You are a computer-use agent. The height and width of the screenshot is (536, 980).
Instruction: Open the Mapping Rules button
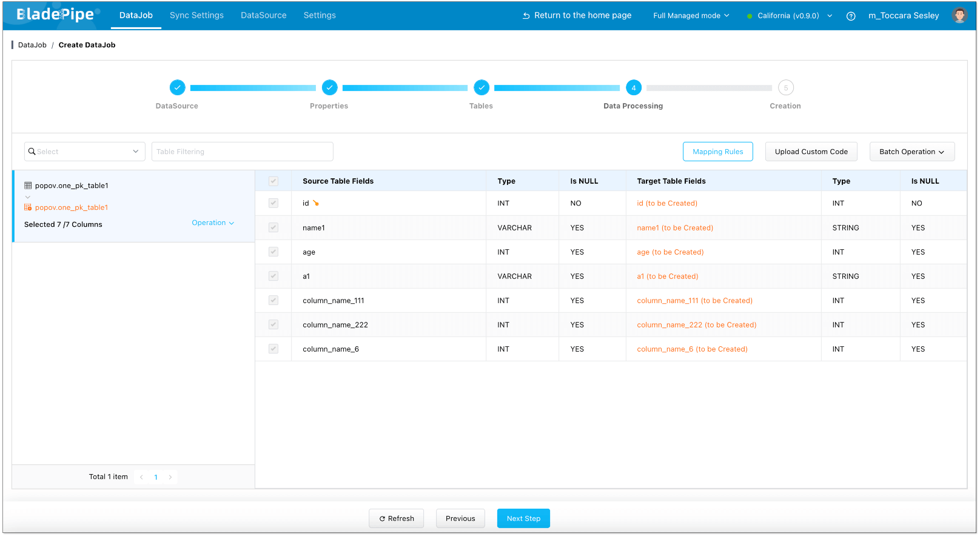pyautogui.click(x=717, y=152)
